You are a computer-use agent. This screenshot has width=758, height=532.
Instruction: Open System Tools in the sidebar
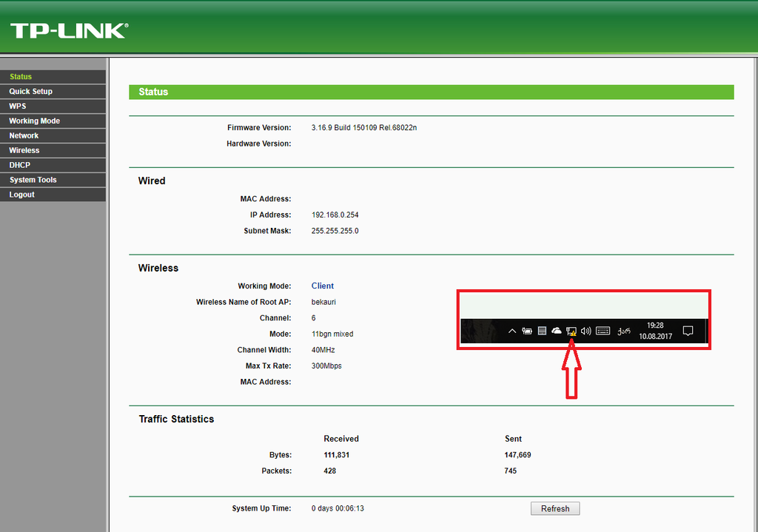click(53, 180)
